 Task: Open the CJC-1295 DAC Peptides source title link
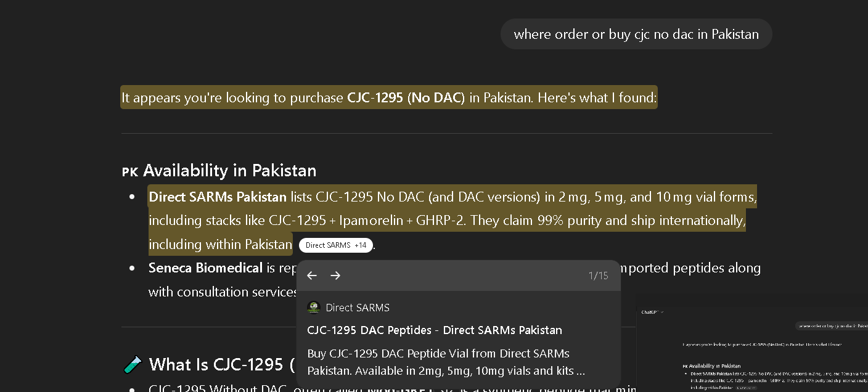pos(435,330)
